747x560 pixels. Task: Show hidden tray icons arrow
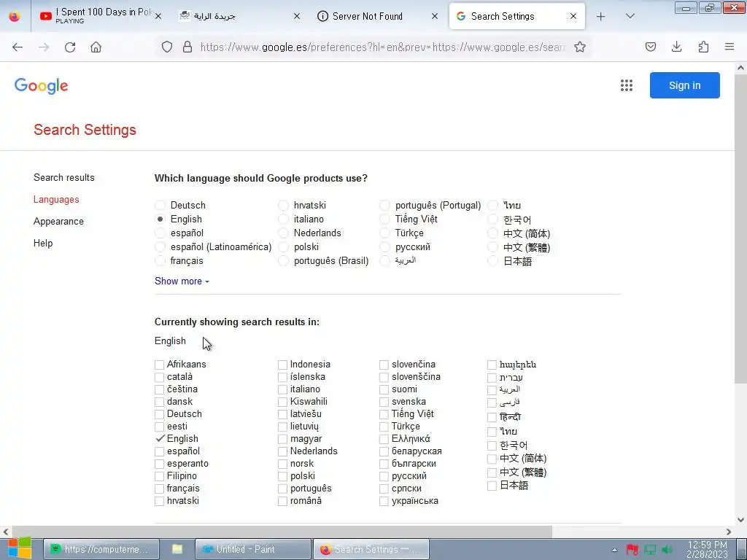click(x=614, y=550)
